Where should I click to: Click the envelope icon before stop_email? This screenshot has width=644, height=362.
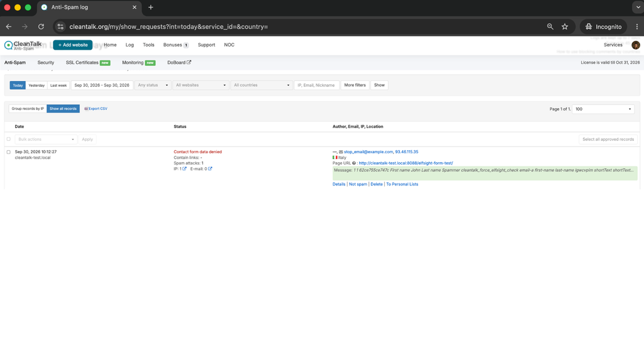(341, 152)
